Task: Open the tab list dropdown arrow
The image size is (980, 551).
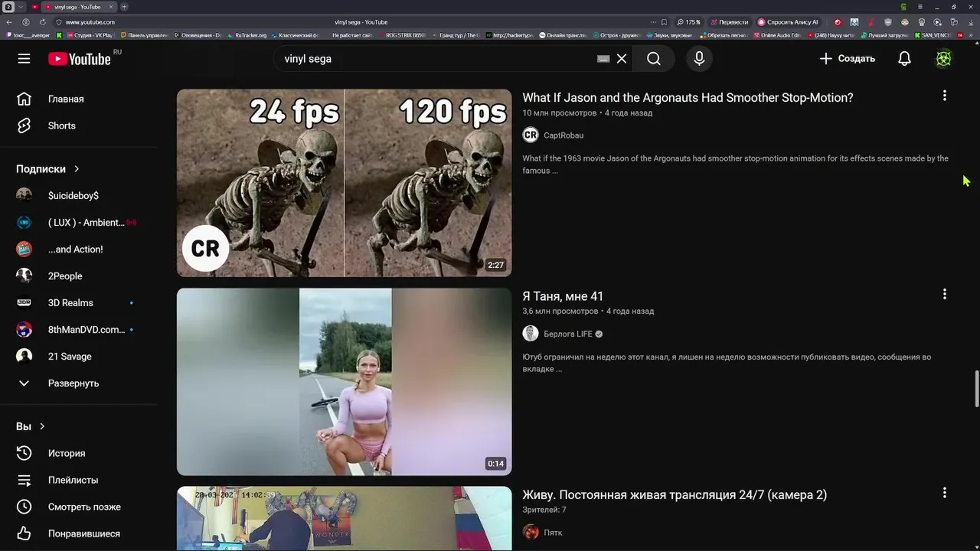Action: (21, 7)
